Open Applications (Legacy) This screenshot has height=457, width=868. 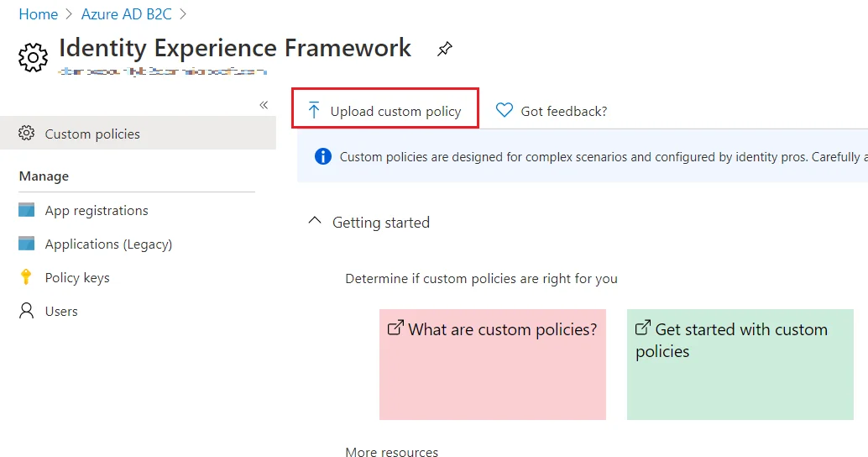(108, 244)
